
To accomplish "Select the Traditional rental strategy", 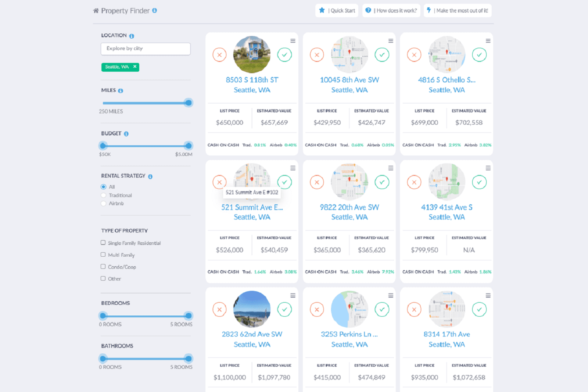I will pos(103,195).
